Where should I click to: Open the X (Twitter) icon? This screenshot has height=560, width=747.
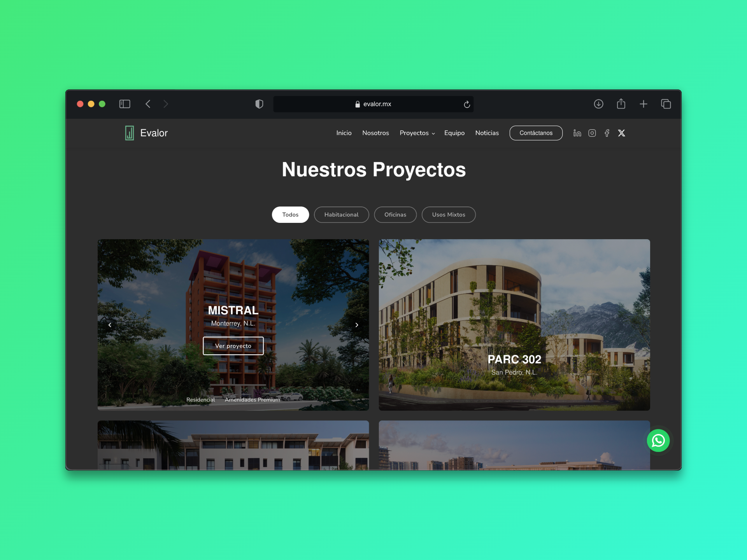621,133
